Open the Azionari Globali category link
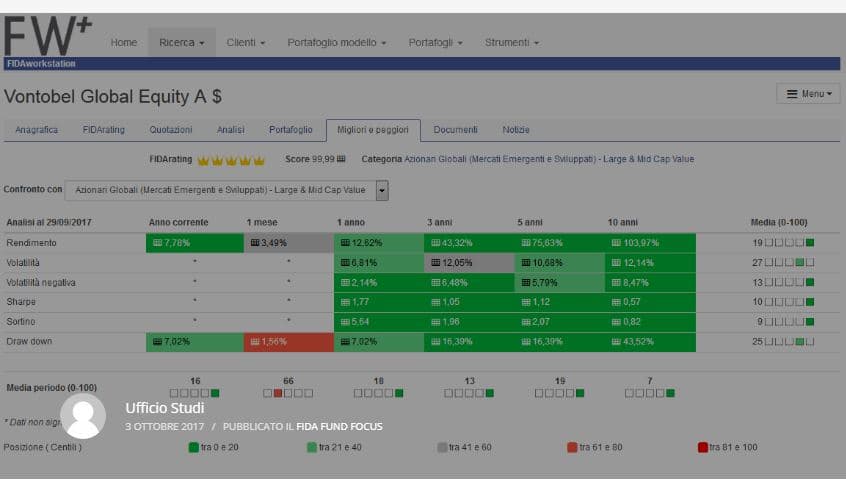 click(x=549, y=159)
